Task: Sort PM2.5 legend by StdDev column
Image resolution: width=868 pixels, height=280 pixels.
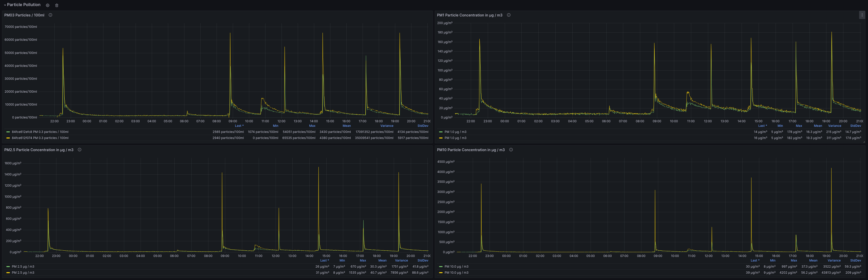Action: [423, 261]
